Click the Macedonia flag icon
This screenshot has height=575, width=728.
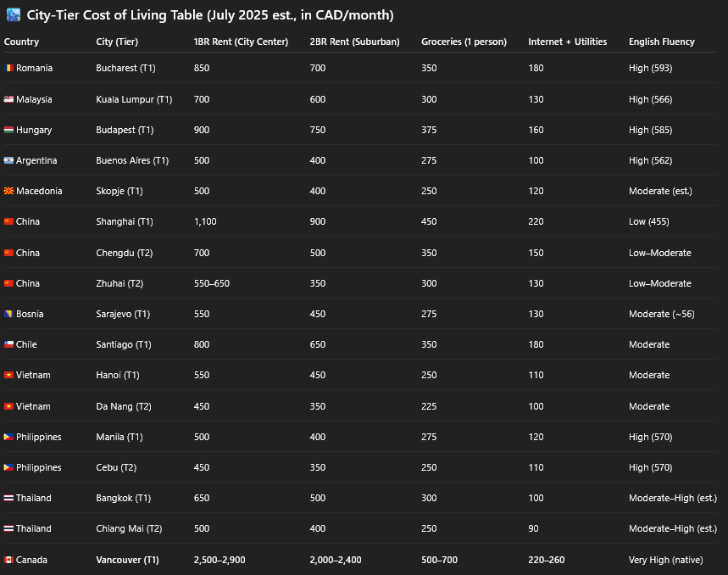pos(8,191)
